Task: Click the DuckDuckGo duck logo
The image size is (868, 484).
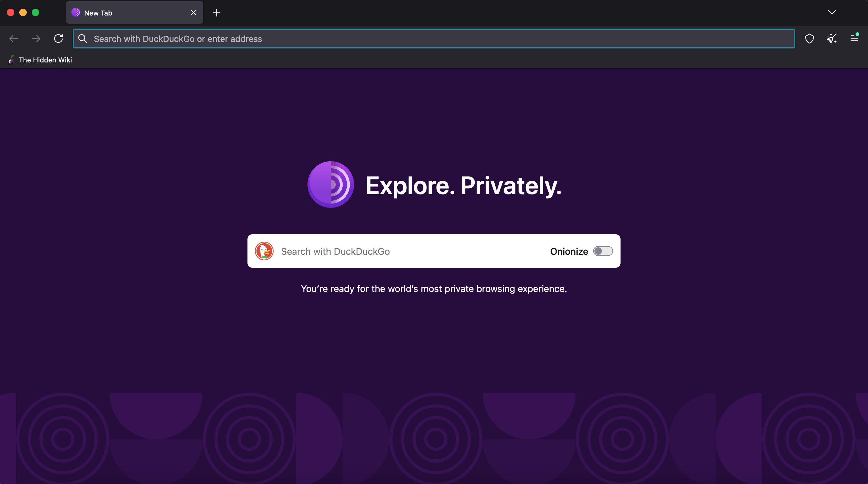Action: [x=264, y=251]
